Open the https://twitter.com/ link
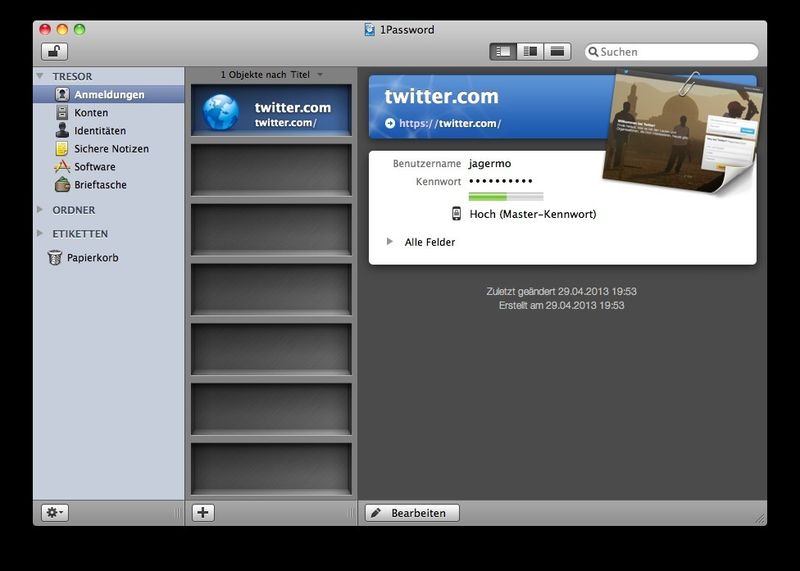 (x=450, y=123)
